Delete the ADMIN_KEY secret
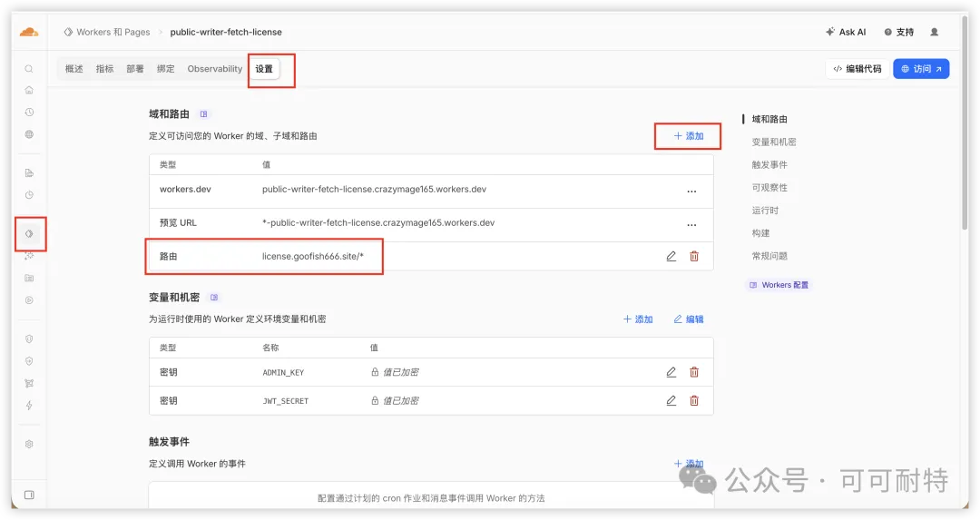The height and width of the screenshot is (520, 980). tap(694, 372)
